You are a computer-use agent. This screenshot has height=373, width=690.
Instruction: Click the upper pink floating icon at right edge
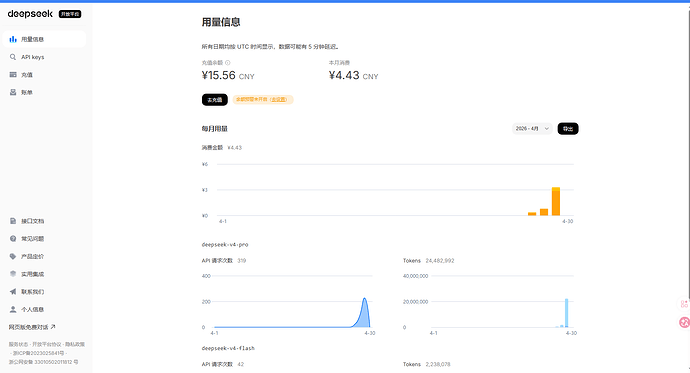pos(684,304)
